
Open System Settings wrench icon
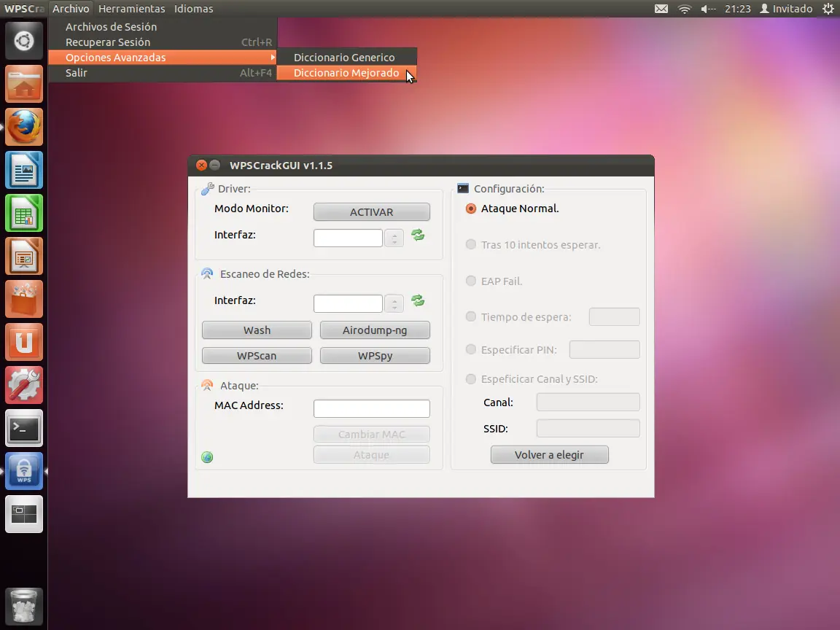coord(24,385)
